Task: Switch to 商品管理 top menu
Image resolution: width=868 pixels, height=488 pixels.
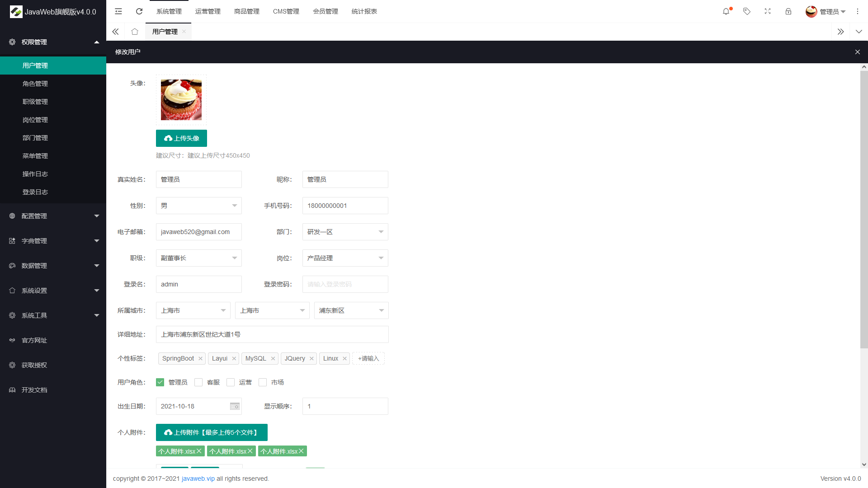Action: [247, 11]
